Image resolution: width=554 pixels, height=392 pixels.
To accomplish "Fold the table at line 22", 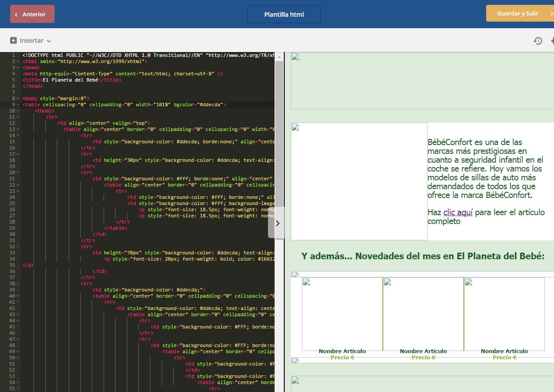I will 18,185.
